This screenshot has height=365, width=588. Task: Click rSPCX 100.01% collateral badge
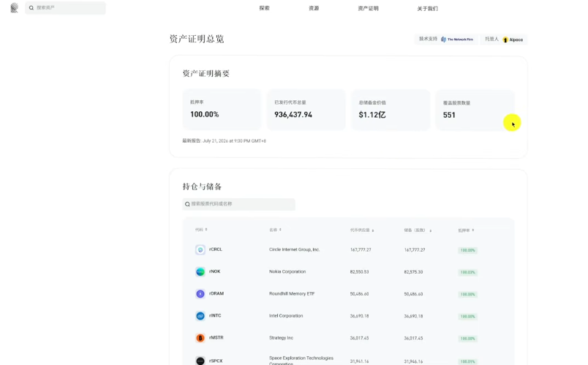[467, 361]
